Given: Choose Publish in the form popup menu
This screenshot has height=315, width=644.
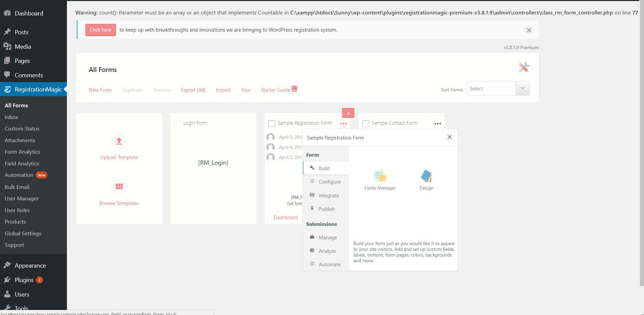Looking at the screenshot, I should coord(326,209).
